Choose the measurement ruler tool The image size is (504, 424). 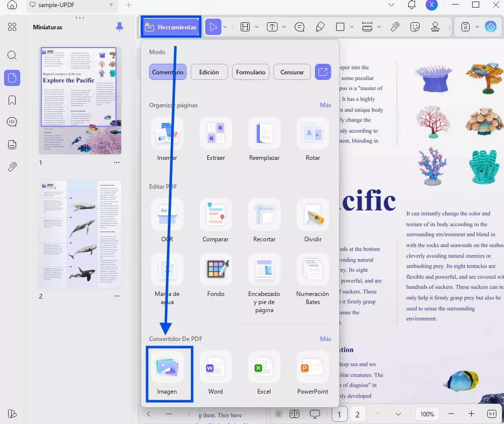(x=367, y=27)
